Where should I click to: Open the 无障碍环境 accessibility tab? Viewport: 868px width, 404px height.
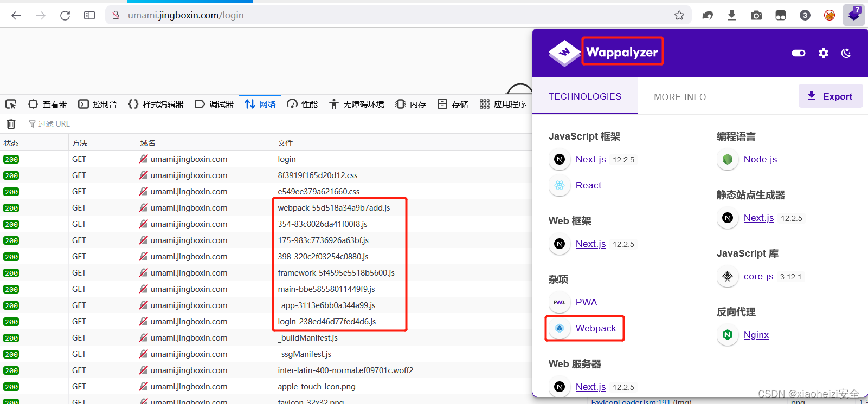(x=357, y=104)
